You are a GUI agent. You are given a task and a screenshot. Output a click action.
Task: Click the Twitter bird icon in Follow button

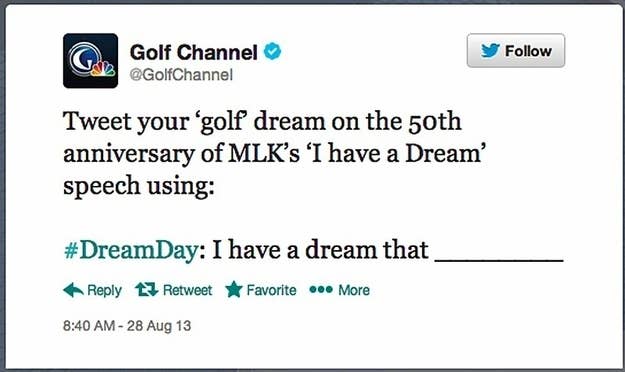[x=490, y=51]
